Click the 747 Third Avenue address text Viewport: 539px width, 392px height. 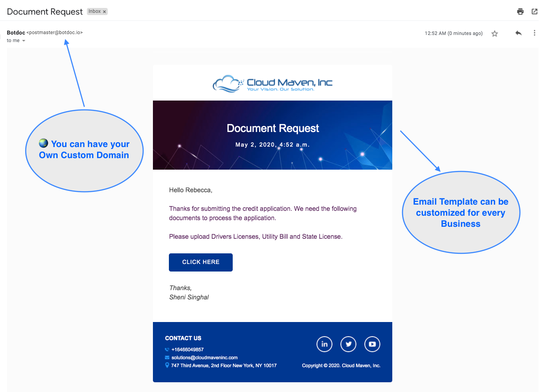(224, 365)
